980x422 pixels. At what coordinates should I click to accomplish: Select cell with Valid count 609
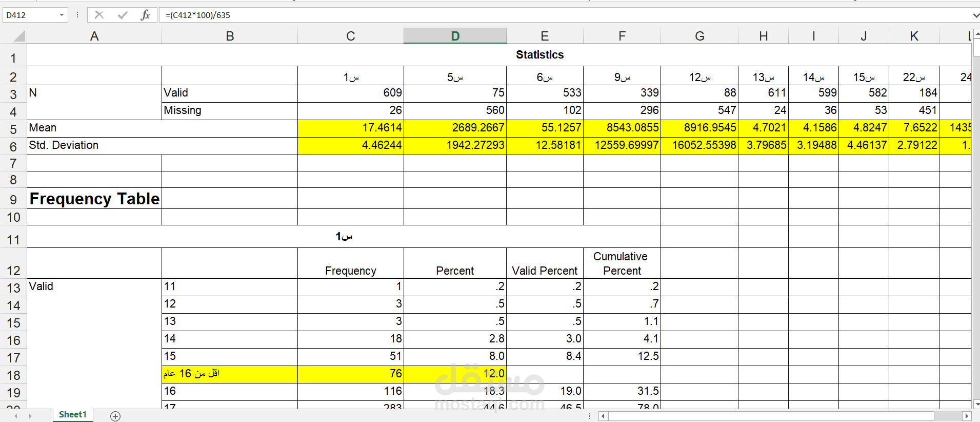pyautogui.click(x=351, y=93)
